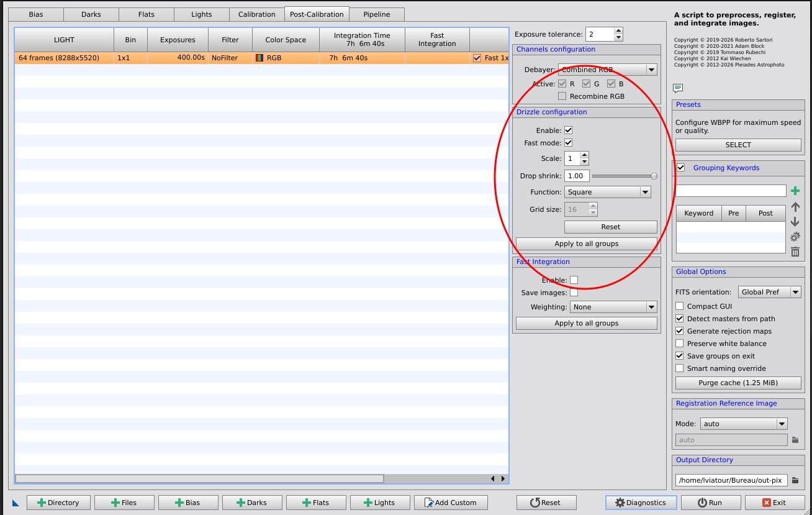
Task: Toggle Save groups on exit
Action: [679, 356]
